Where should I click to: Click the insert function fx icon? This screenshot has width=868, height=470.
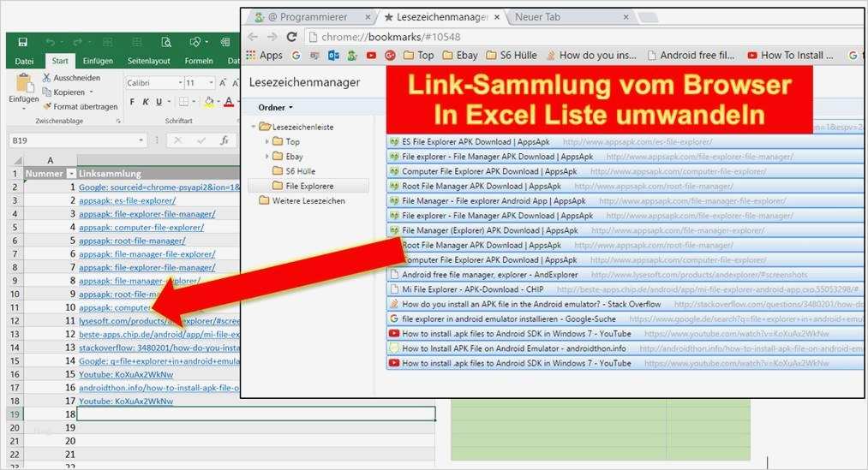(224, 140)
